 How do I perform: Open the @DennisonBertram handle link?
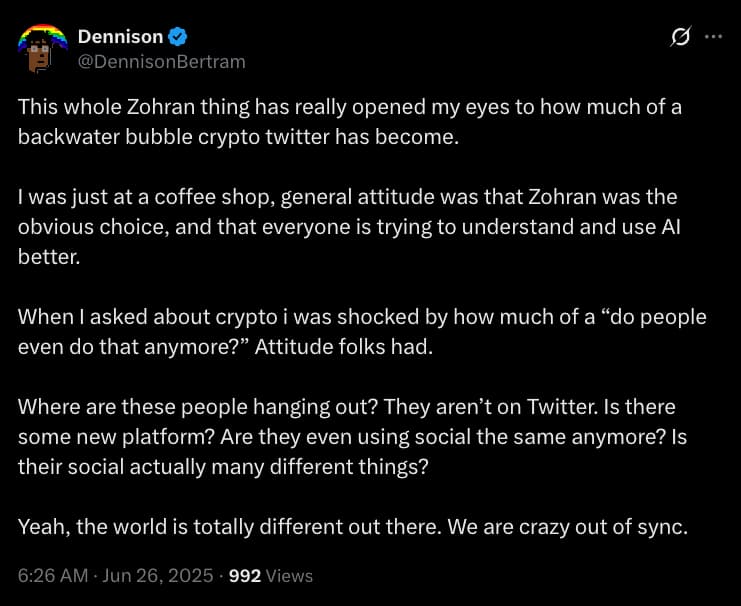click(x=161, y=62)
